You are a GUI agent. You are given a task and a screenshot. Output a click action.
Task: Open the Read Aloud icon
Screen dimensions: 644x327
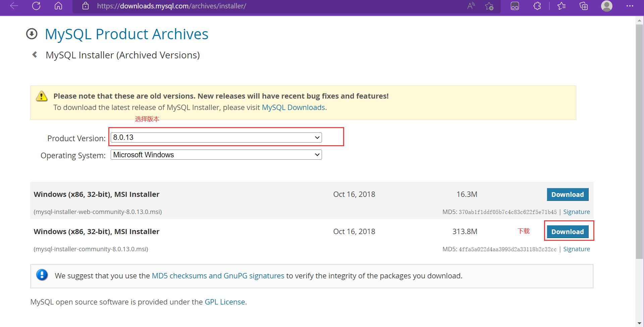coord(471,6)
